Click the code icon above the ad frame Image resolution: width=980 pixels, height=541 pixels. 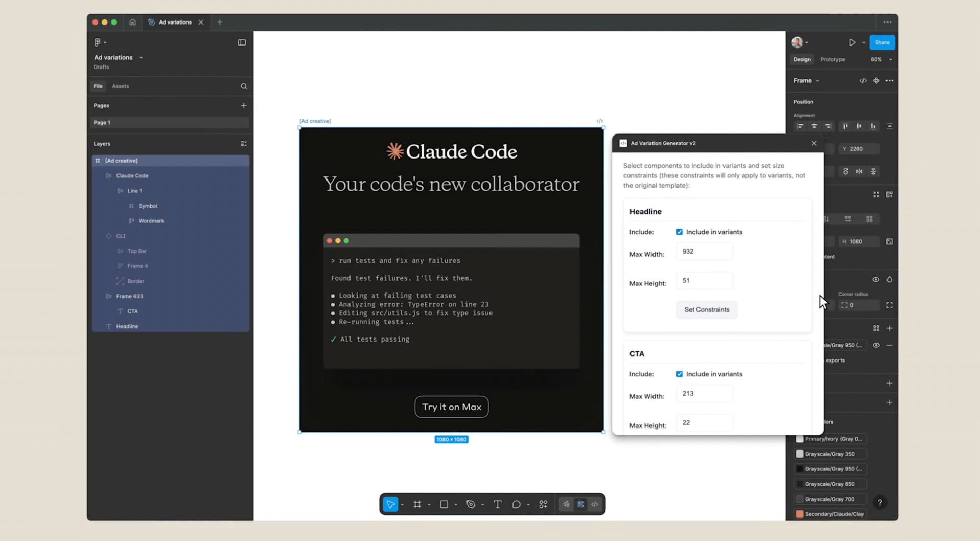click(600, 121)
